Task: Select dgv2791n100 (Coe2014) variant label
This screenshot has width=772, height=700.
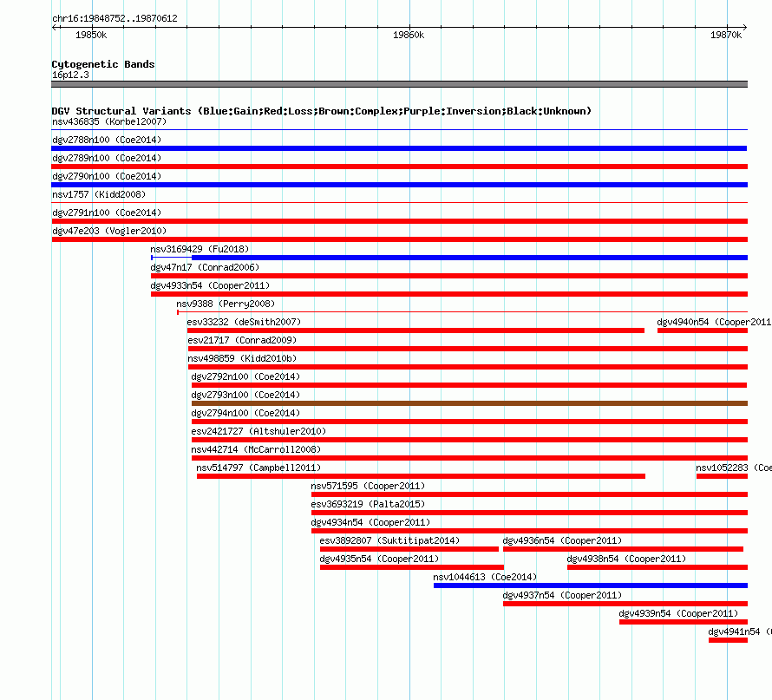Action: click(107, 213)
